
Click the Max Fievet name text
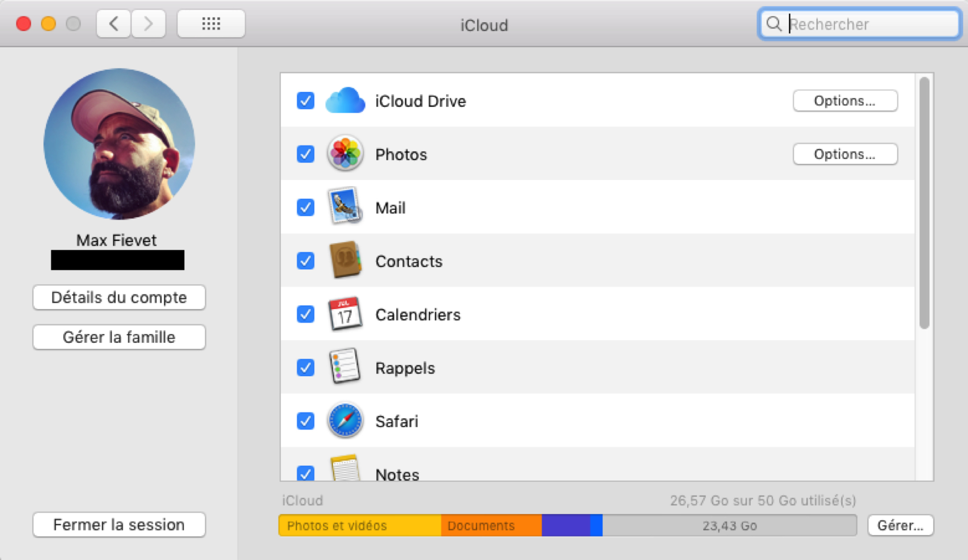point(116,240)
